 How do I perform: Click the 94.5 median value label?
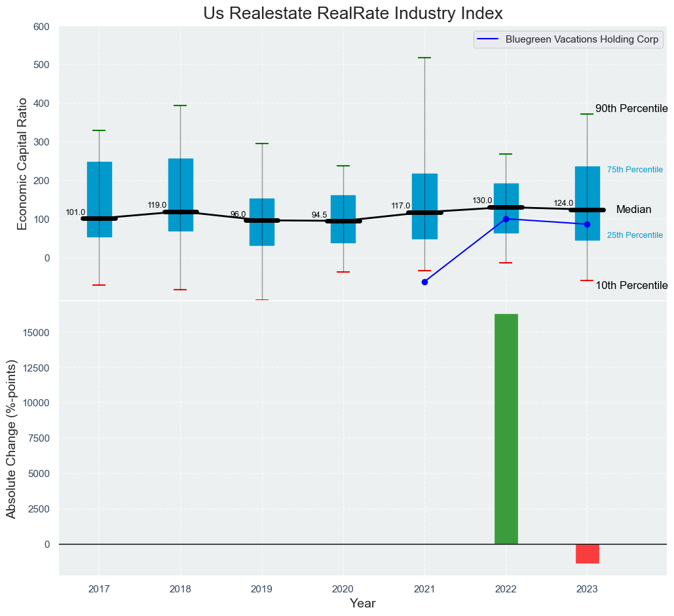pyautogui.click(x=319, y=215)
